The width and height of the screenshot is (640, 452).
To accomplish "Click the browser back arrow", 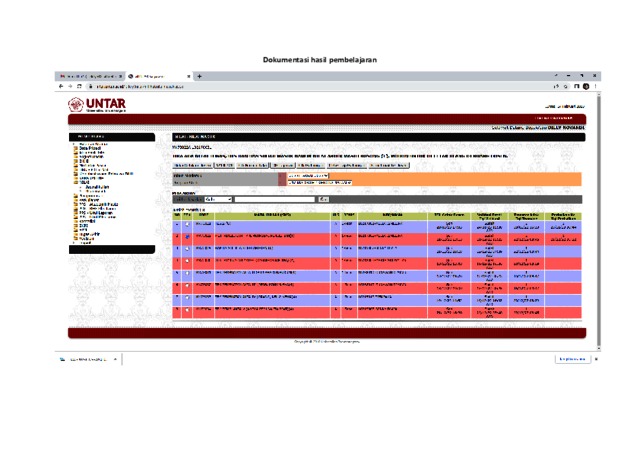I will [60, 87].
